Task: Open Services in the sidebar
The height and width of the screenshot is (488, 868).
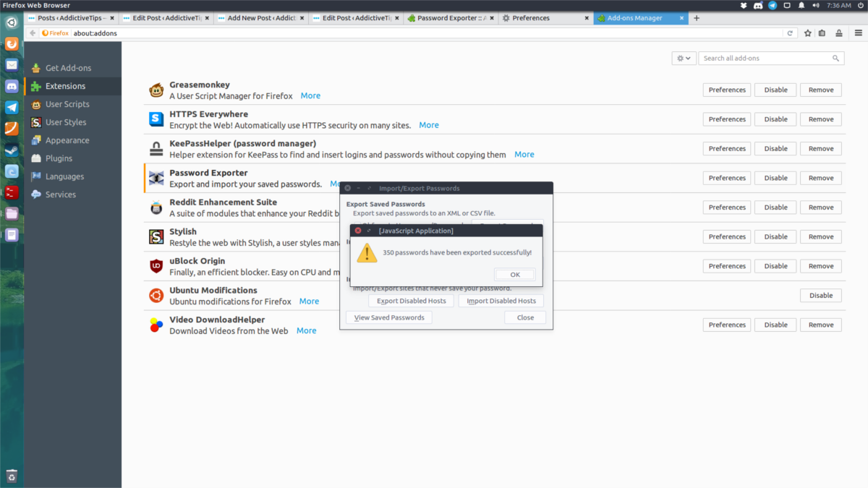Action: point(72,194)
